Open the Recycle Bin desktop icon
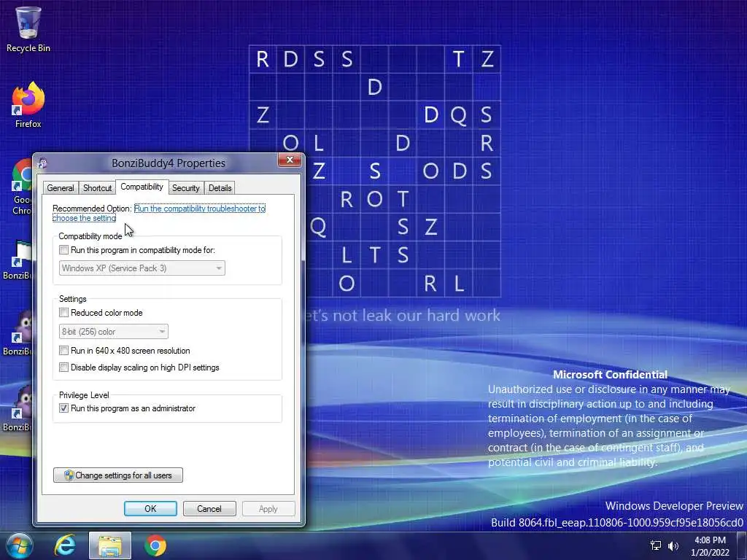This screenshot has height=560, width=747. coord(28,28)
